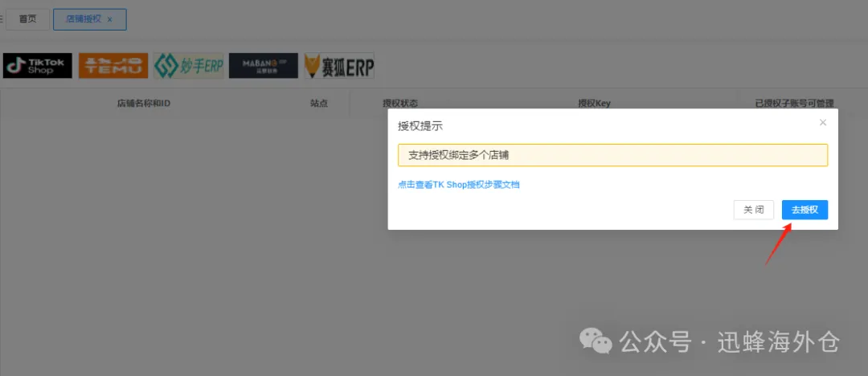The height and width of the screenshot is (376, 868).
Task: Open the 赛狐ERP logo
Action: point(338,66)
